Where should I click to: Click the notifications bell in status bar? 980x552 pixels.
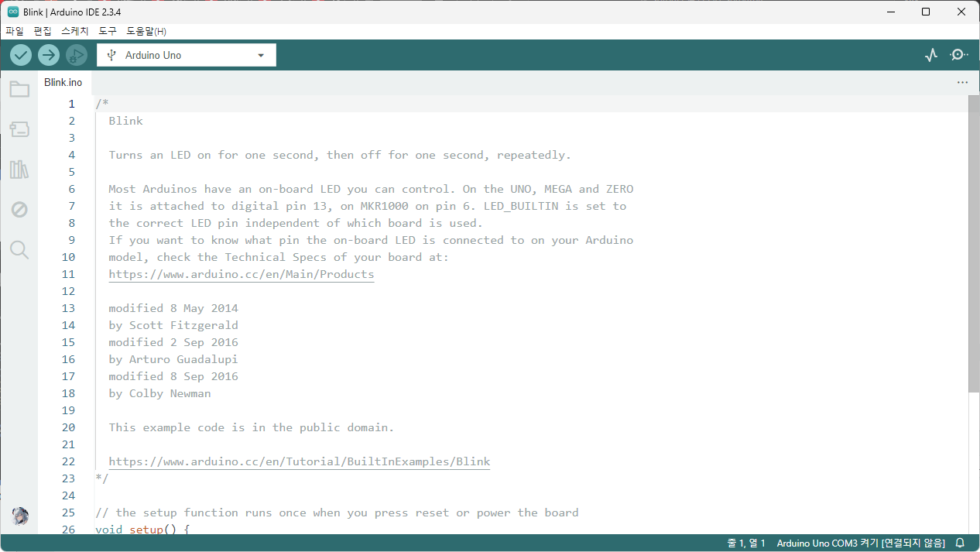[x=960, y=543]
